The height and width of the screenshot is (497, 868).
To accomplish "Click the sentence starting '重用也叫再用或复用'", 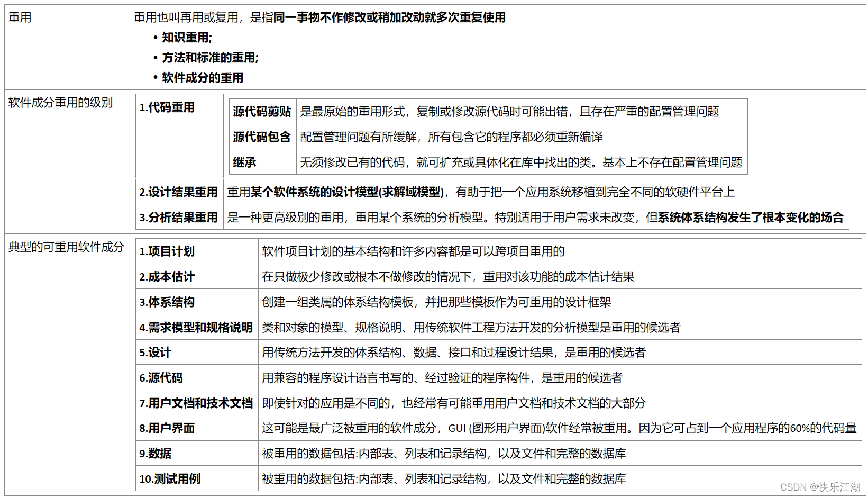I will click(x=319, y=17).
